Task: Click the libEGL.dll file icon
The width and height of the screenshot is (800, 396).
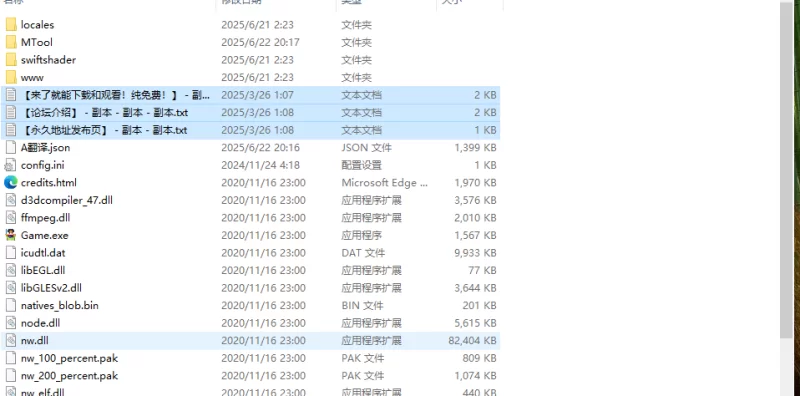Action: click(11, 270)
